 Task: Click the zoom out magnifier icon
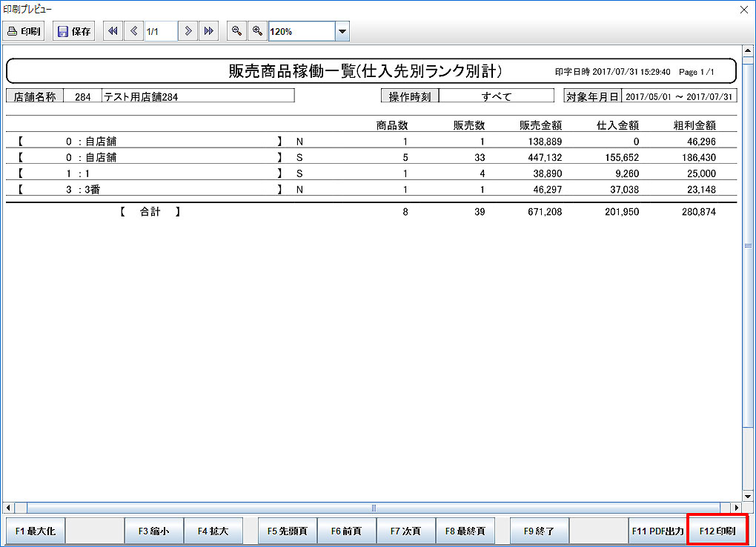coord(236,31)
